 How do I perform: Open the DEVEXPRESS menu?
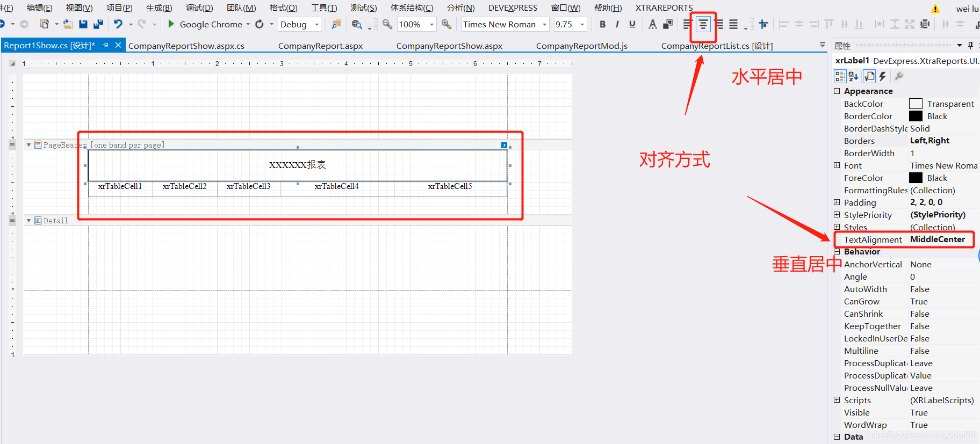coord(513,8)
